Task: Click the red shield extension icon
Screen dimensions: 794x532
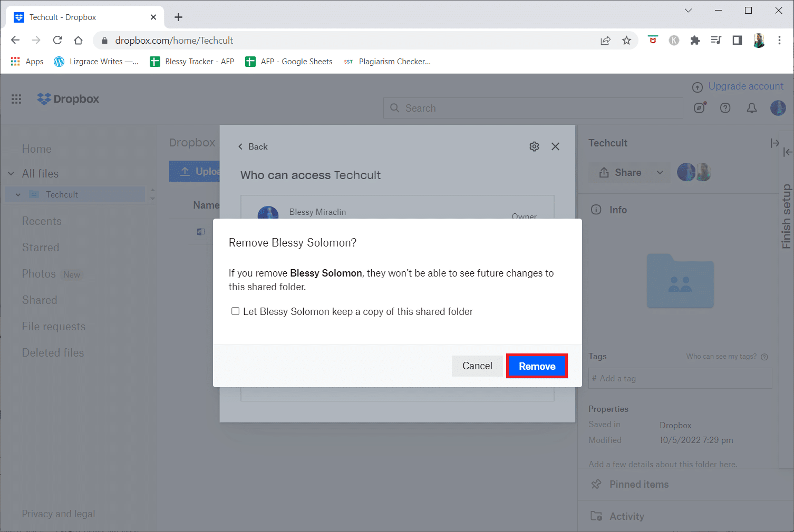Action: click(653, 40)
